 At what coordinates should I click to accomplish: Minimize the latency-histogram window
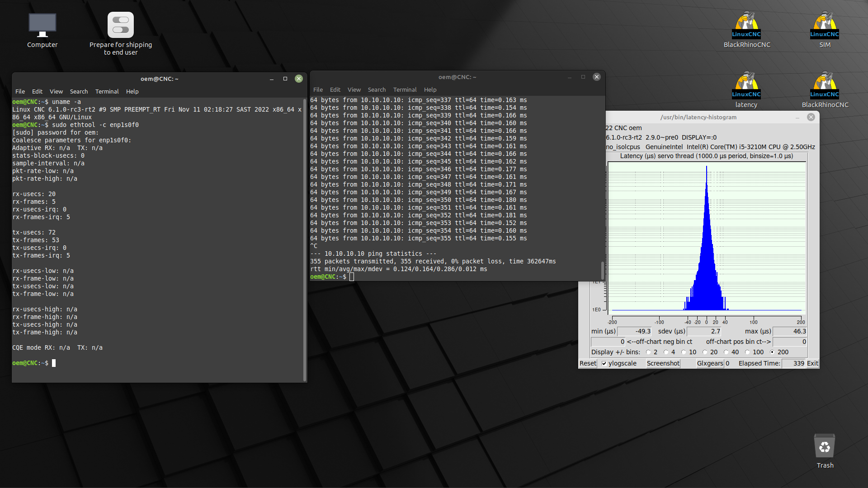point(797,117)
